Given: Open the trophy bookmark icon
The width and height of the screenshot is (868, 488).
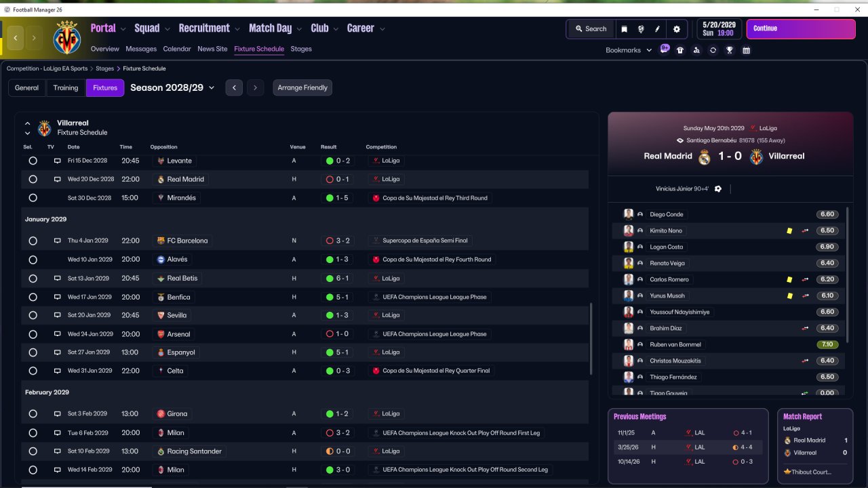Looking at the screenshot, I should coord(730,50).
